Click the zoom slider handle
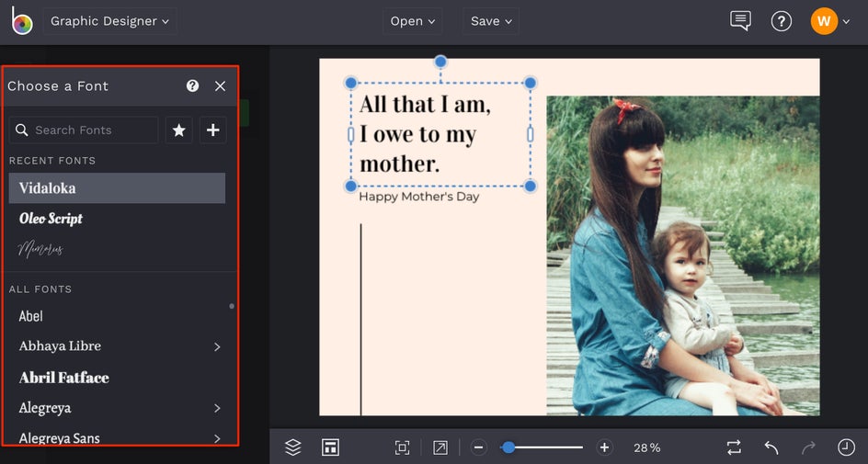The height and width of the screenshot is (464, 868). (x=508, y=447)
